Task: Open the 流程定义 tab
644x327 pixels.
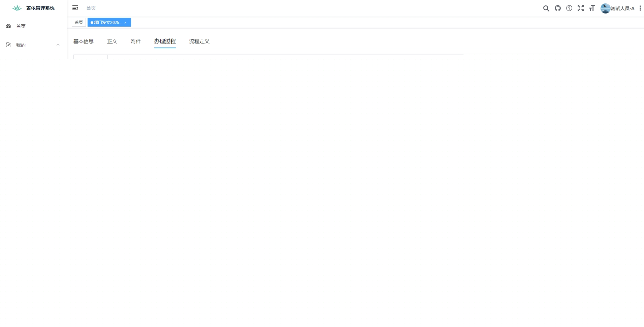Action: 199,41
